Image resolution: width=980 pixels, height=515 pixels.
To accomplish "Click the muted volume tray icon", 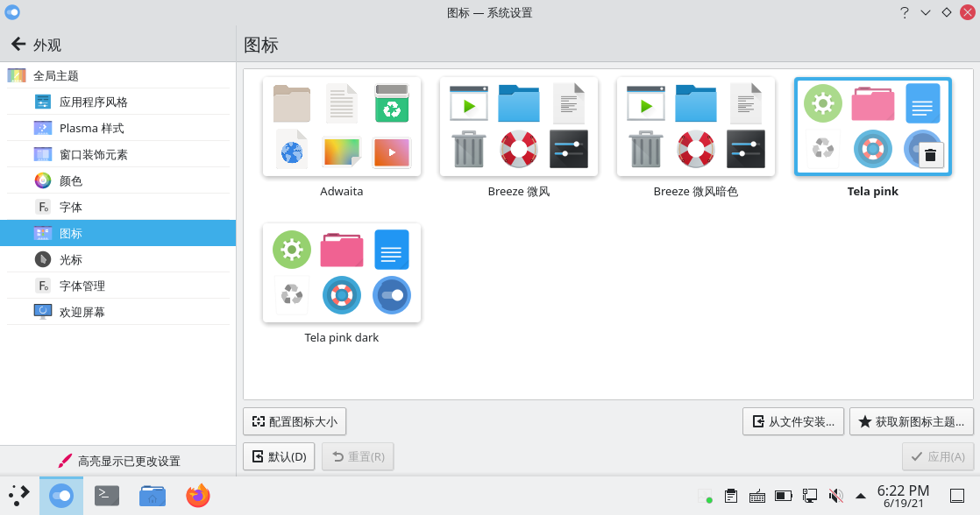I will coord(835,496).
